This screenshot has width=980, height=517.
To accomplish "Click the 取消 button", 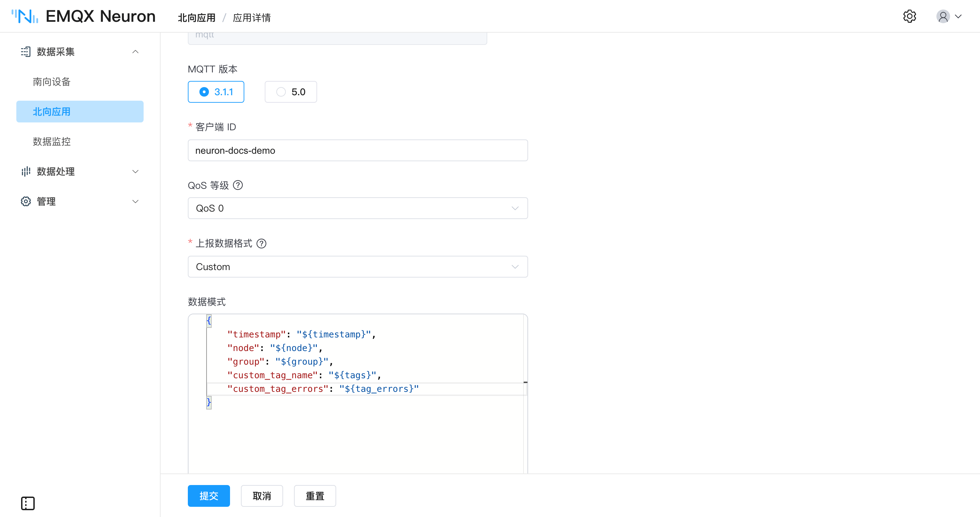I will 262,496.
